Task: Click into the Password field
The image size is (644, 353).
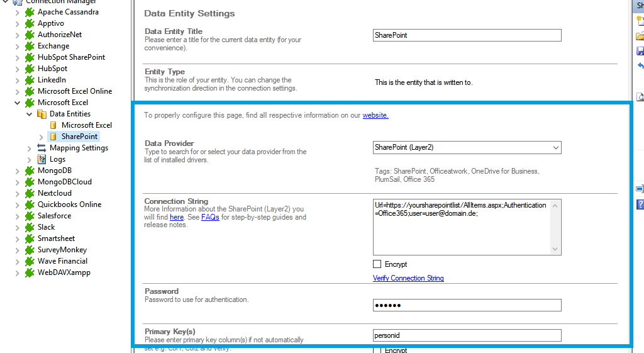Action: pos(467,305)
